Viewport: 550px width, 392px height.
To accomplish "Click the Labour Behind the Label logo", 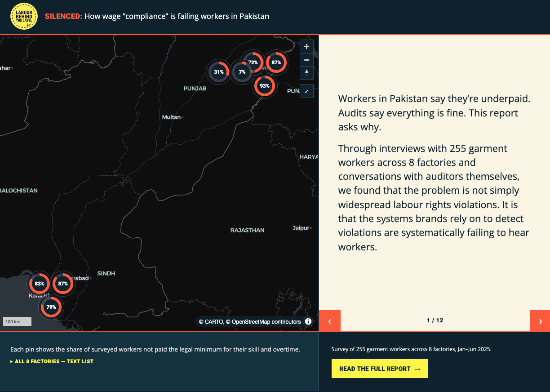I will (24, 16).
